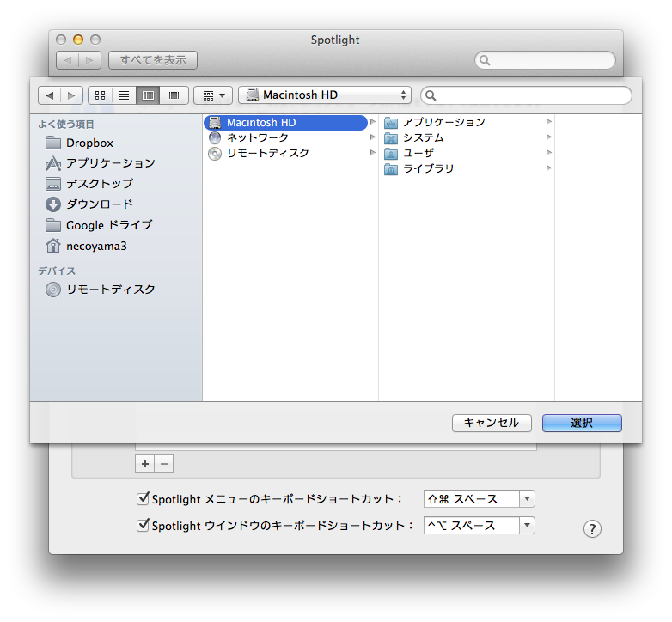This screenshot has height=622, width=672.
Task: Open the ^⌥ スペース shortcut combo box
Action: [480, 526]
